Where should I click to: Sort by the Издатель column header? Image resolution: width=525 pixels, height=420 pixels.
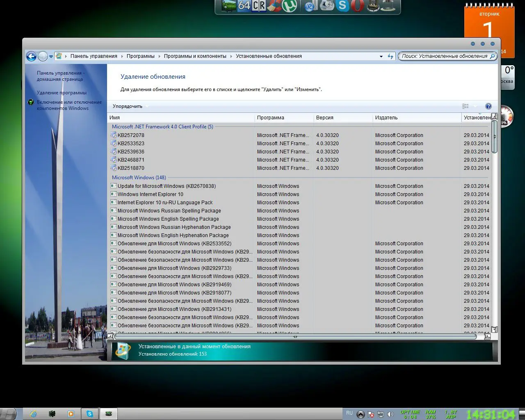pyautogui.click(x=417, y=118)
